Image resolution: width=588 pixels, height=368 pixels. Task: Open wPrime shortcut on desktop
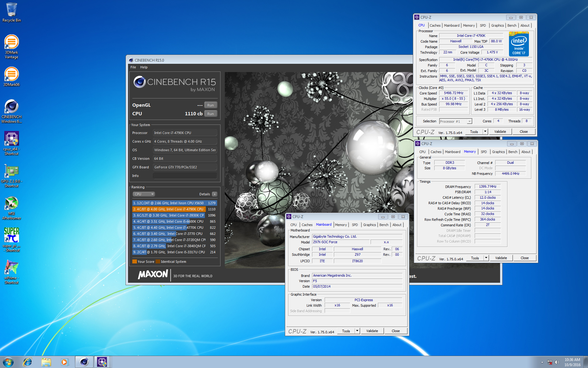point(12,272)
